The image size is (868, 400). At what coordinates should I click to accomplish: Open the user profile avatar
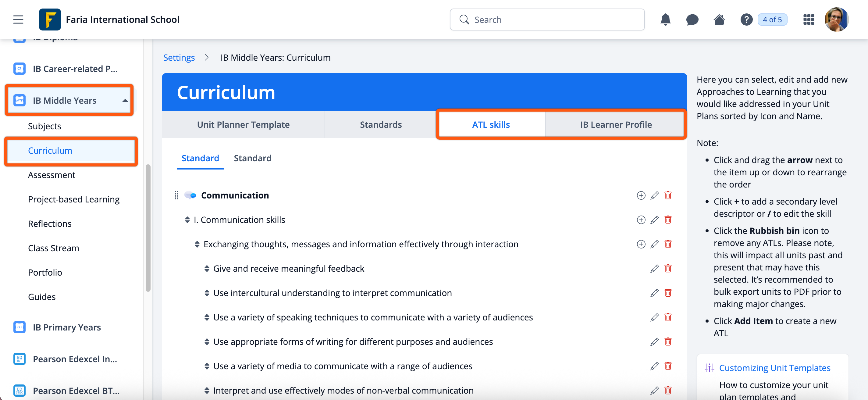coord(836,20)
